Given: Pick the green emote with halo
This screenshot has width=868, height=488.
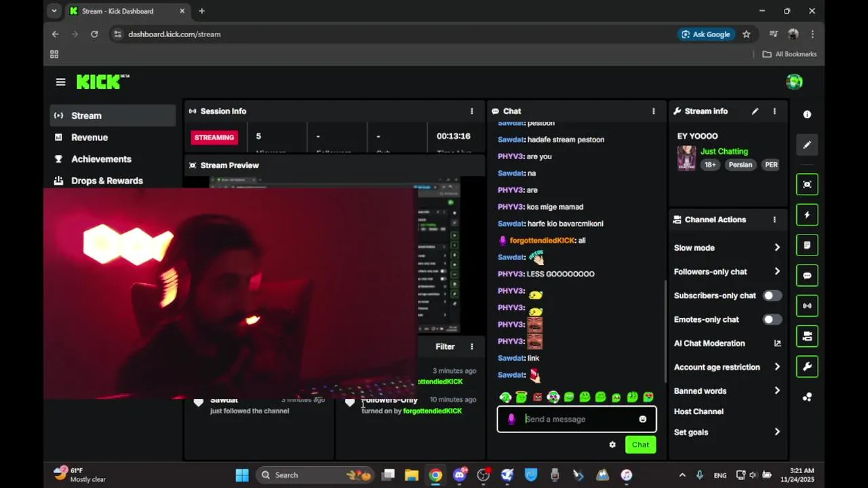Looking at the screenshot, I should (x=521, y=397).
